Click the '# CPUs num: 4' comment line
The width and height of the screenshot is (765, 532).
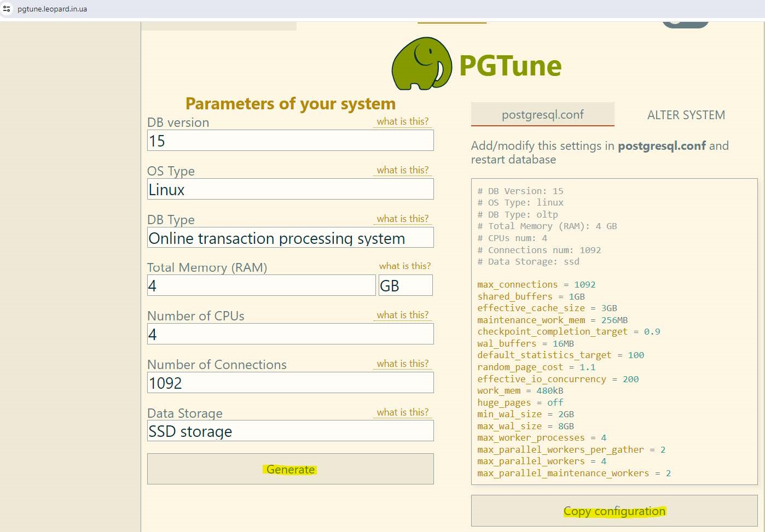(x=512, y=238)
